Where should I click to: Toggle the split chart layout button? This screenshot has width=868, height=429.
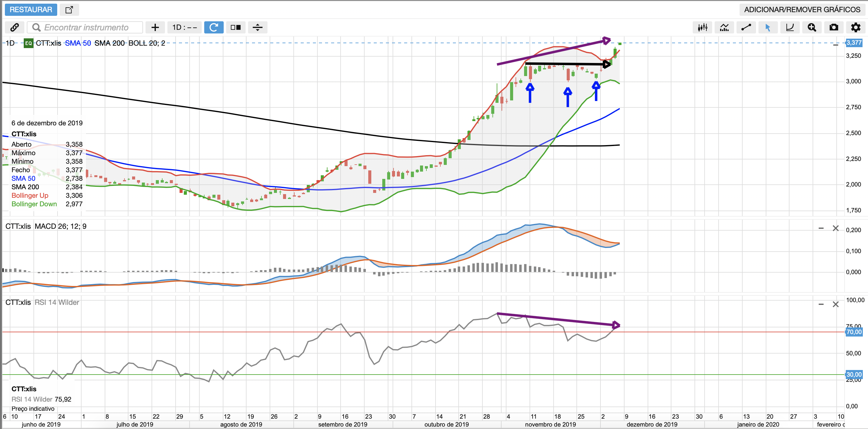point(236,27)
